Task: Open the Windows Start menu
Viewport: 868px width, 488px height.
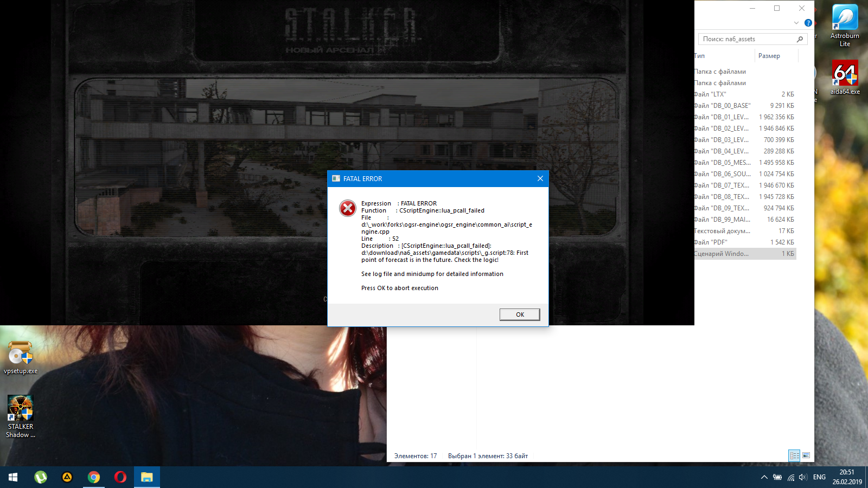Action: coord(13,477)
